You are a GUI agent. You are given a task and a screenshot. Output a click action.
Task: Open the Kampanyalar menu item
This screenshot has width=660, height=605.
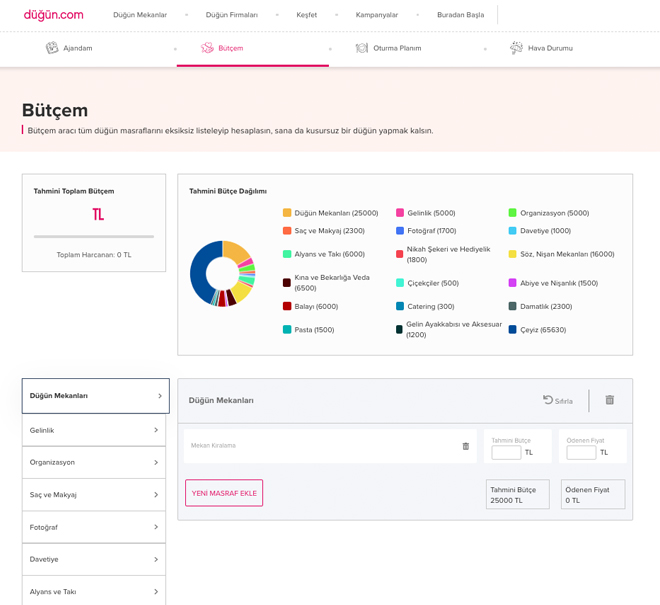(376, 15)
